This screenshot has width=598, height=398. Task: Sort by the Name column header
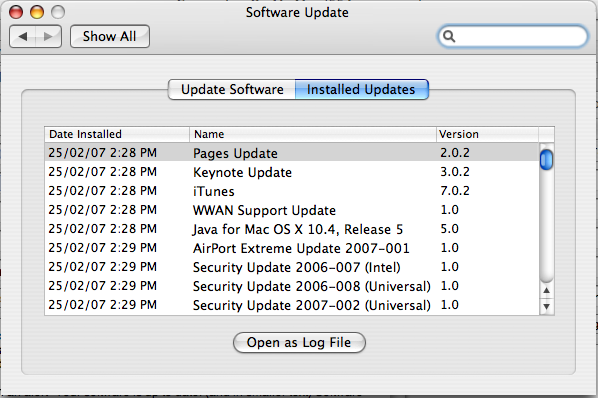[x=313, y=134]
